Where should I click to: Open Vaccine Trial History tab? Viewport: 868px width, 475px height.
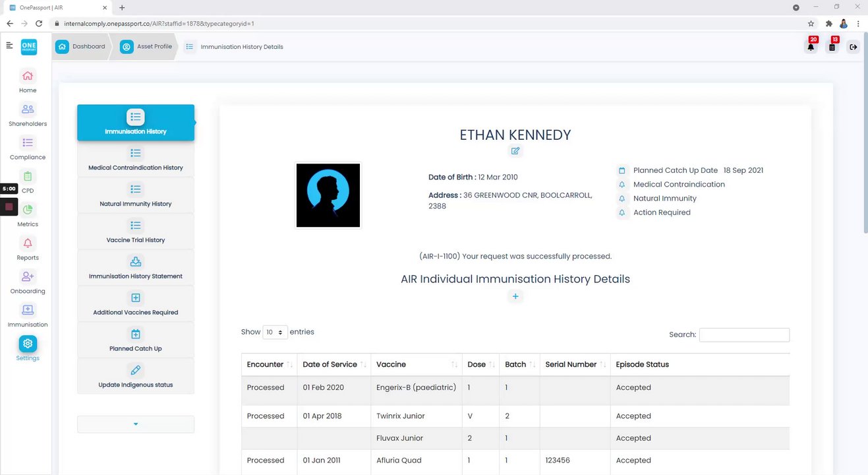[136, 232]
